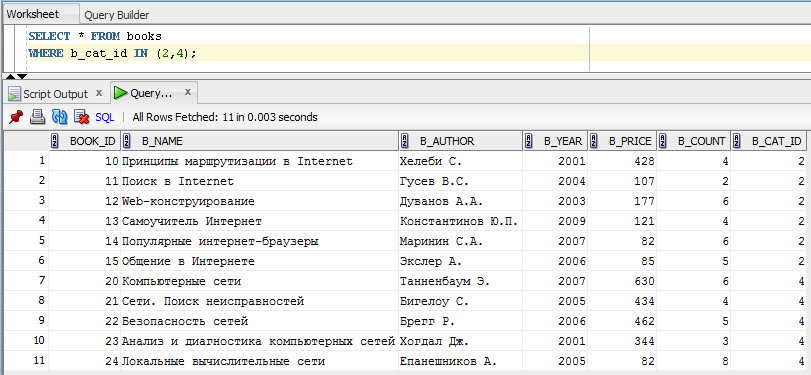811x375 pixels.
Task: Select cell 'Локальные вычислительные сети'
Action: [260, 361]
